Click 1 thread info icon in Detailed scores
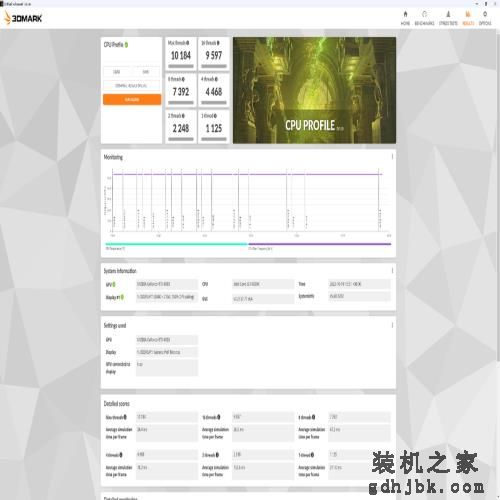500x500 pixels. tap(312, 455)
